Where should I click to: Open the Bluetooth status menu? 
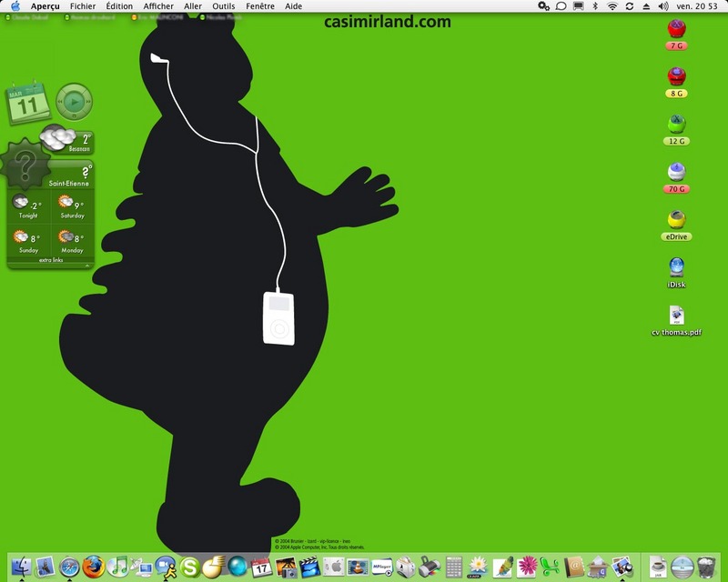pyautogui.click(x=595, y=6)
